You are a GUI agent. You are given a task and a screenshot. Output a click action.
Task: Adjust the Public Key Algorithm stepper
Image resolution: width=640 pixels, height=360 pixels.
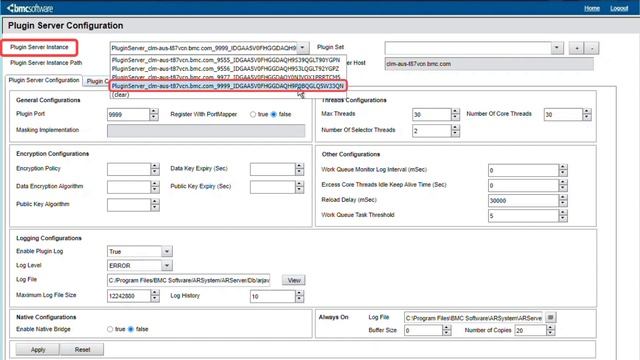tap(155, 205)
